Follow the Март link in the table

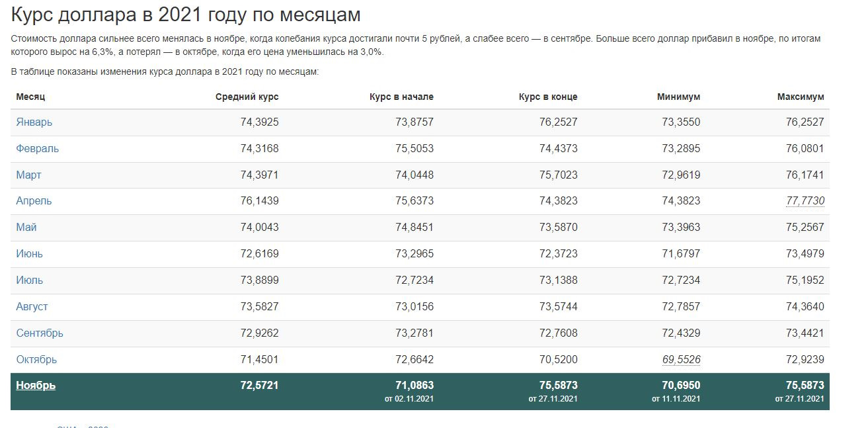coord(28,175)
